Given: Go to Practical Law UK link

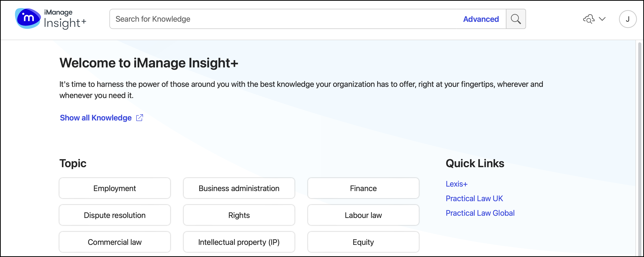Looking at the screenshot, I should [x=474, y=198].
